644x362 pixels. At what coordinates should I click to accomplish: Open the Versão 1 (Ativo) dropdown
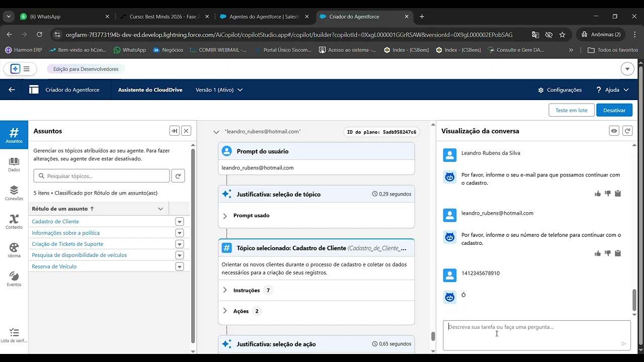pyautogui.click(x=219, y=90)
